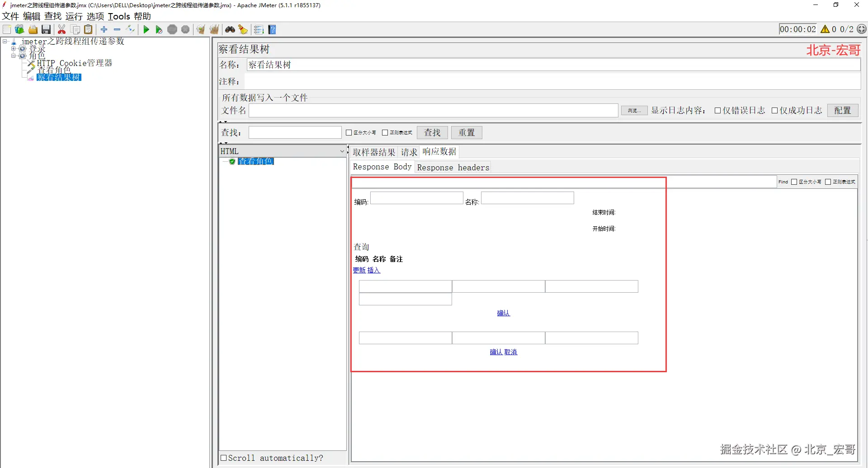This screenshot has height=468, width=868.
Task: Enable the Scroll automatically? checkbox
Action: (223, 458)
